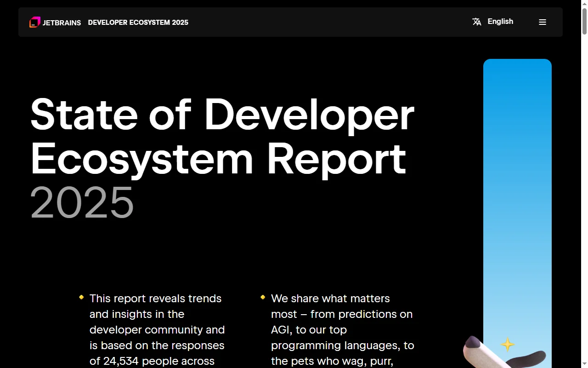
Task: Click Developer Ecosystem 2025 header link
Action: tap(138, 23)
